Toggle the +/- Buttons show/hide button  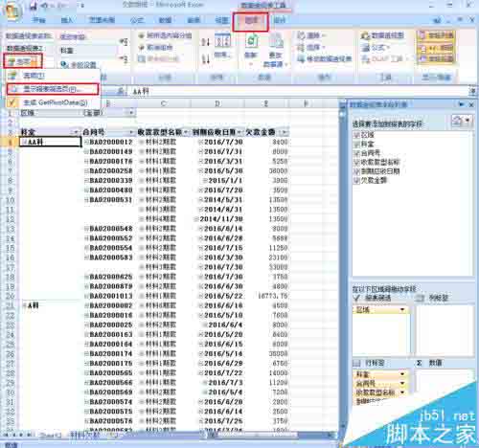click(436, 48)
